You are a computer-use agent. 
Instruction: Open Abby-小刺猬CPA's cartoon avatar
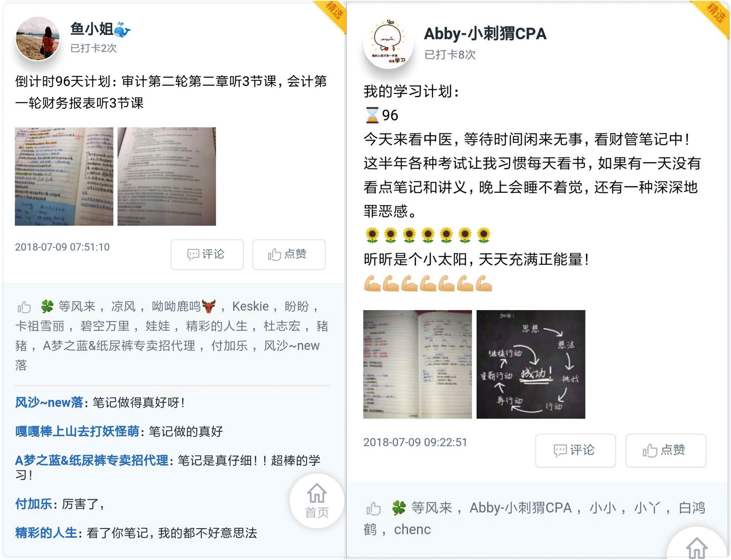388,43
